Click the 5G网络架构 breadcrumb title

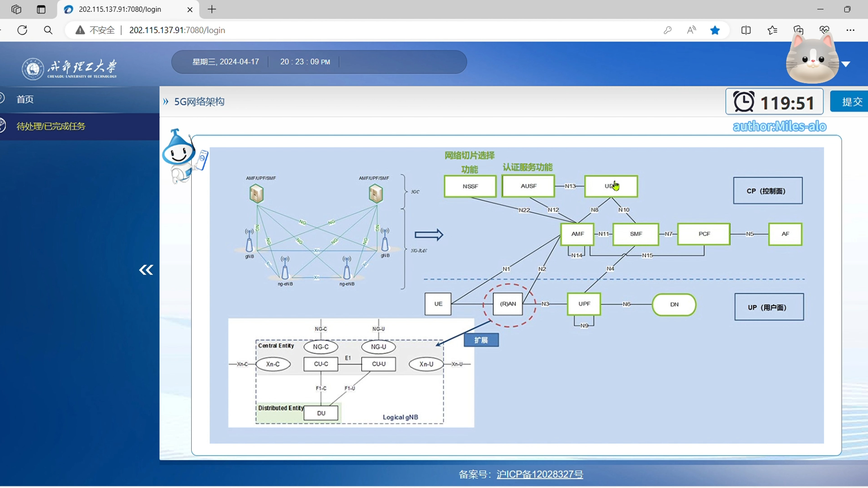199,102
